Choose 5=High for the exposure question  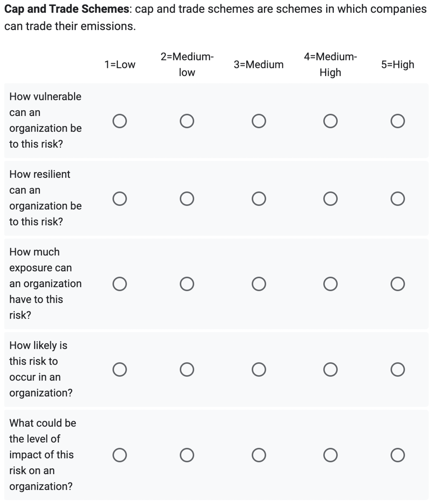point(397,284)
